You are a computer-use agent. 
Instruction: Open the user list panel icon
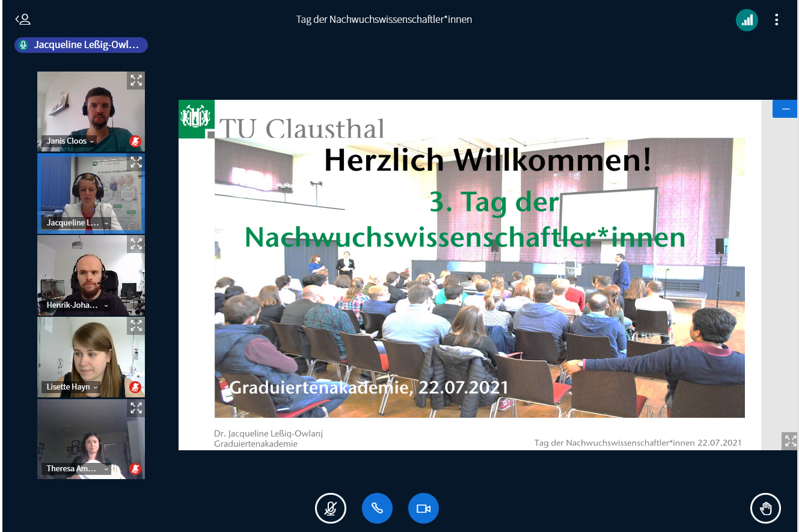pyautogui.click(x=23, y=19)
